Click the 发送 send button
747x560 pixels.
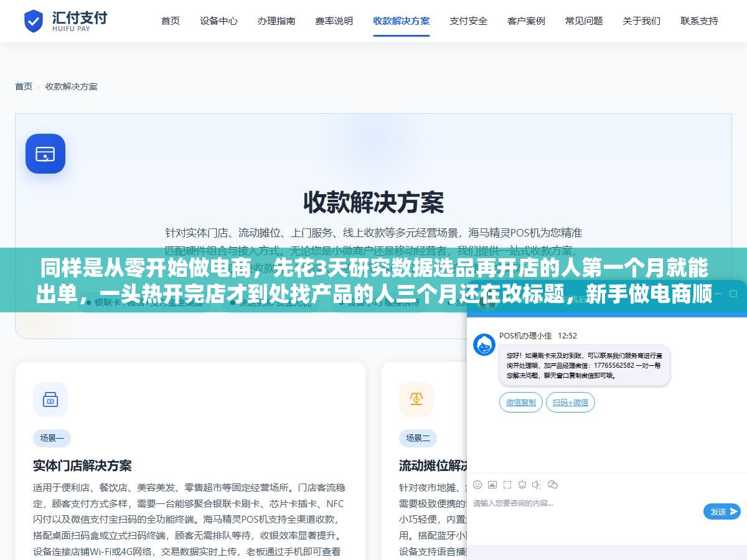point(722,511)
